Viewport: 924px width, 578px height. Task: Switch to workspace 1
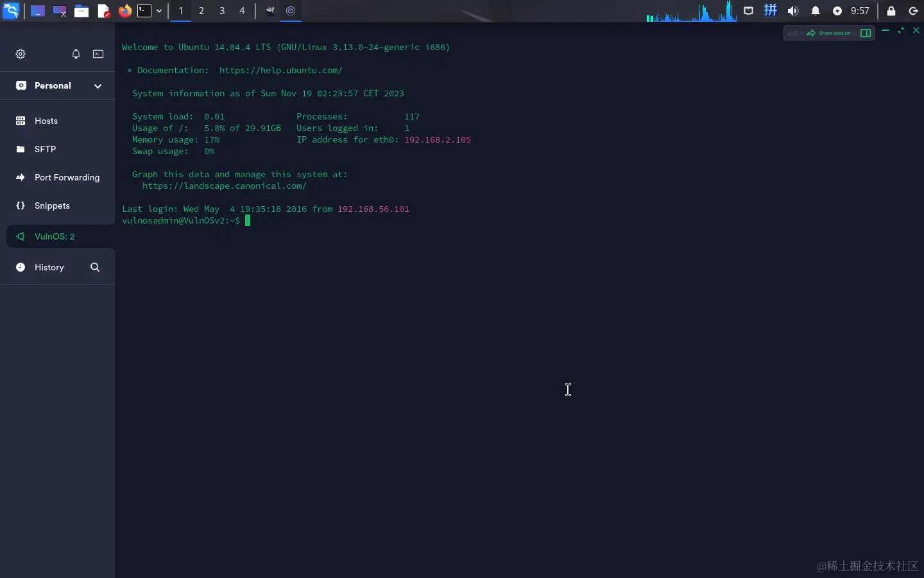coord(181,11)
